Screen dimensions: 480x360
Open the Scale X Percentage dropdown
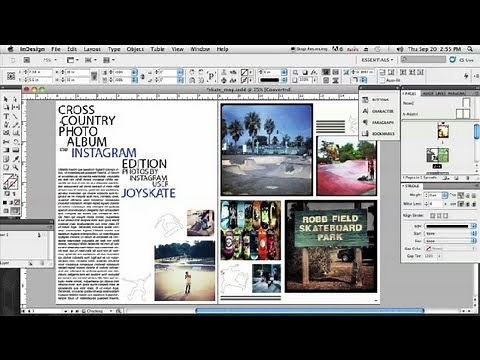tap(134, 72)
